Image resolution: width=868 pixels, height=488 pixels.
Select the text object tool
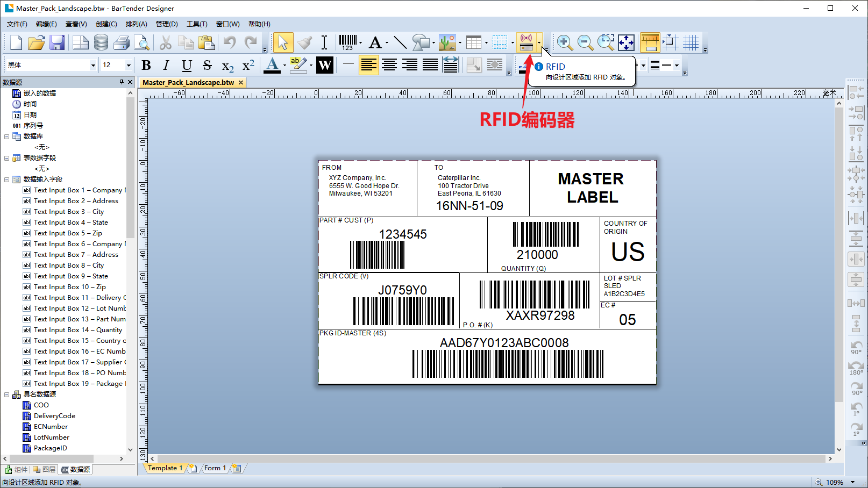point(375,42)
